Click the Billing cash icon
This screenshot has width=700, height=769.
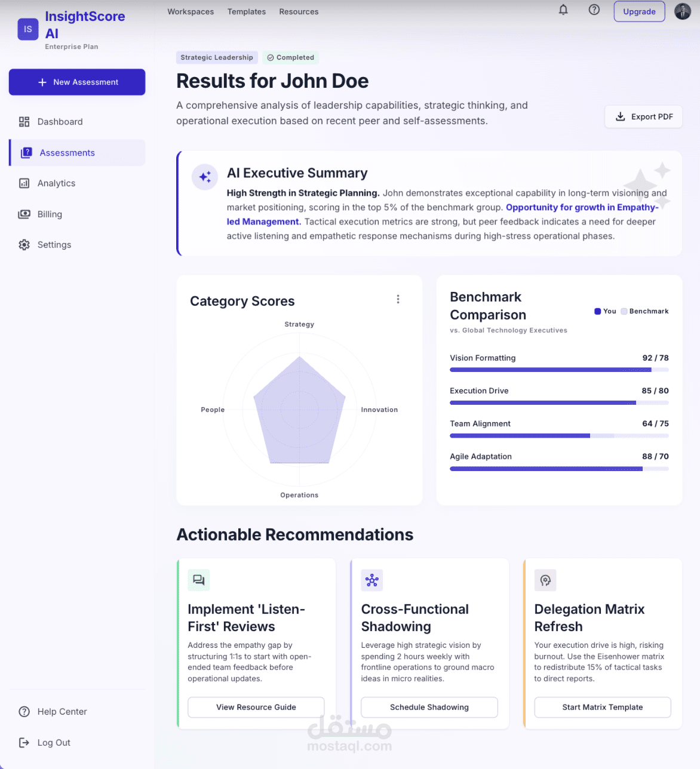[24, 214]
